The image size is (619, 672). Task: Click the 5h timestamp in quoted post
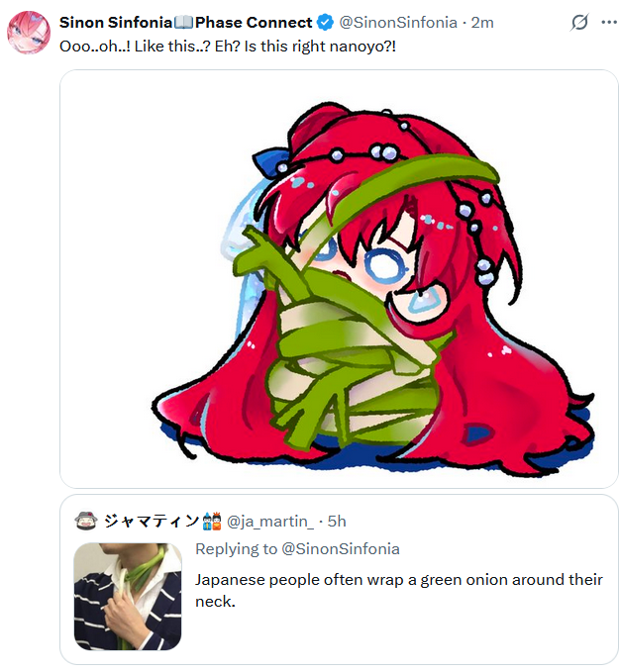click(x=337, y=522)
